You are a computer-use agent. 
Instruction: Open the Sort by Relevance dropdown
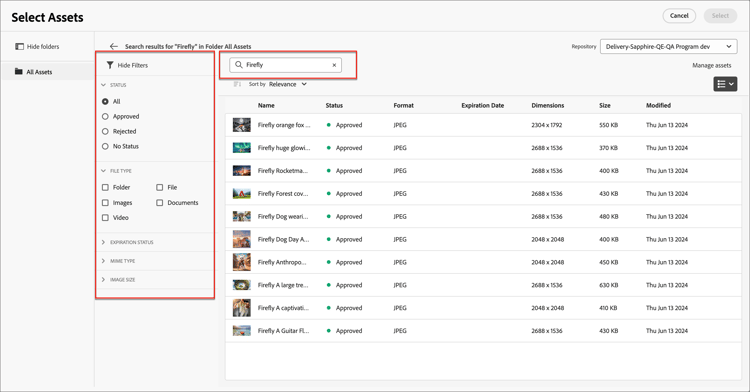[287, 84]
